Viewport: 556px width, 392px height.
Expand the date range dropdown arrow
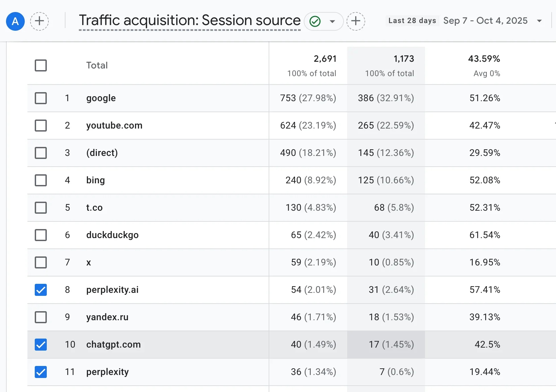tap(539, 21)
